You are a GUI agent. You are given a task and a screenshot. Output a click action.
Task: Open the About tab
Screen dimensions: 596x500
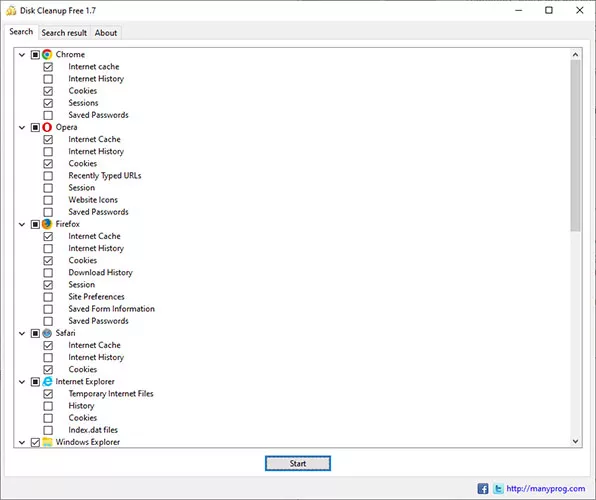point(106,33)
